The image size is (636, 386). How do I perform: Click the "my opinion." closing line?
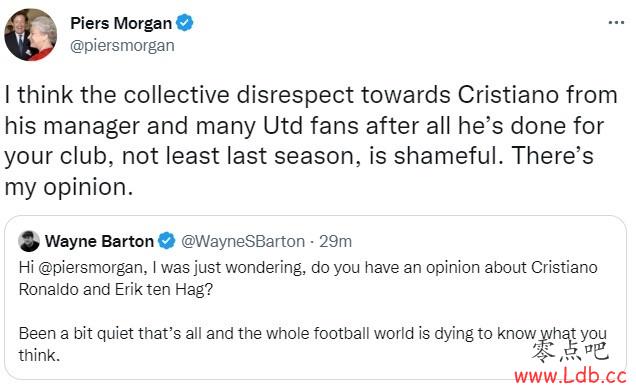(69, 187)
